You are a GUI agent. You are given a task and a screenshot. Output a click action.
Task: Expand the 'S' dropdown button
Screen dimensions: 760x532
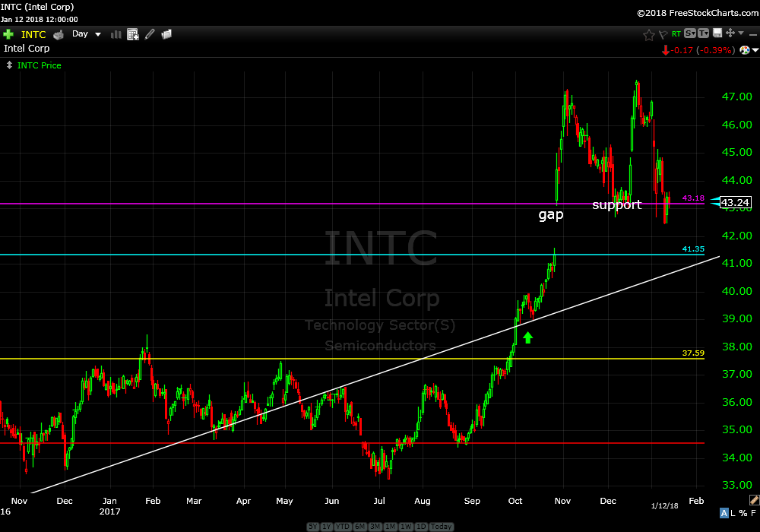689,33
